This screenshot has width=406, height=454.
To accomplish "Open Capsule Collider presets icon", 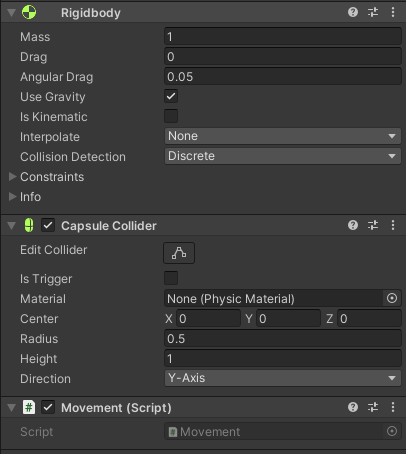I will (x=373, y=225).
